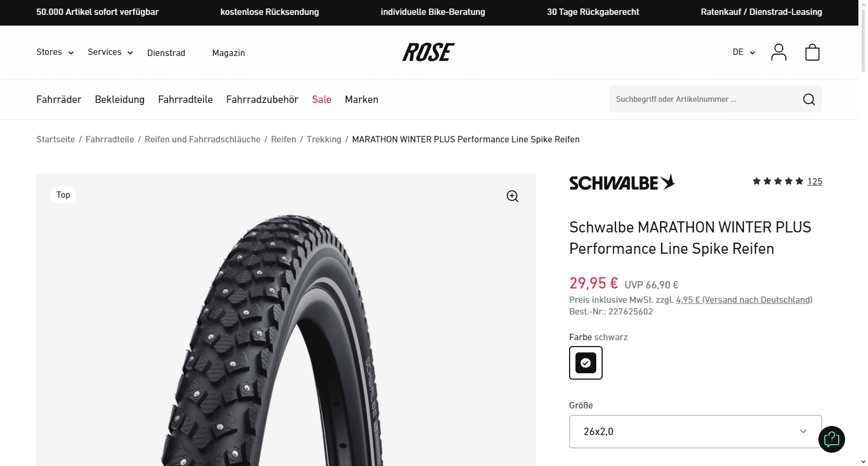Click the search magnifier icon
The width and height of the screenshot is (868, 466).
(808, 100)
